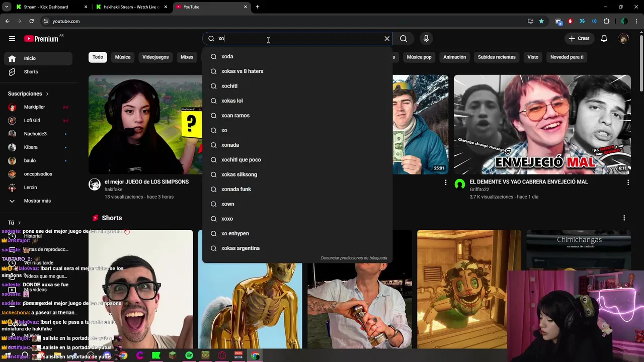
Task: Select the Mixes filter chip
Action: pos(187,57)
